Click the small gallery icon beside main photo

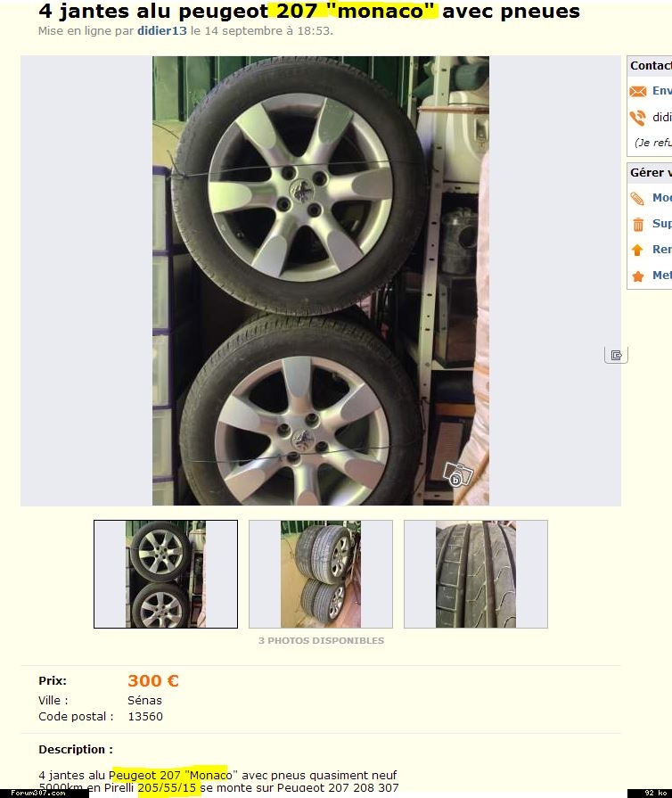coord(616,355)
